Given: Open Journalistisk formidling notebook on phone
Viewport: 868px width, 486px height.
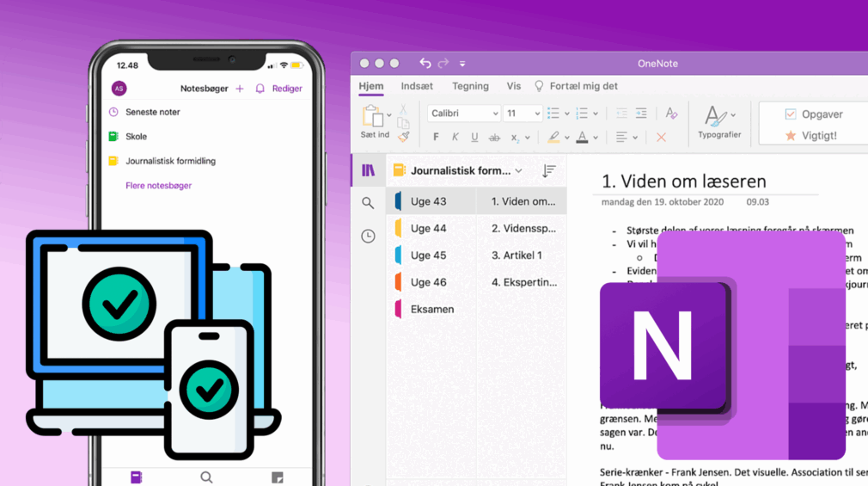Looking at the screenshot, I should [162, 161].
